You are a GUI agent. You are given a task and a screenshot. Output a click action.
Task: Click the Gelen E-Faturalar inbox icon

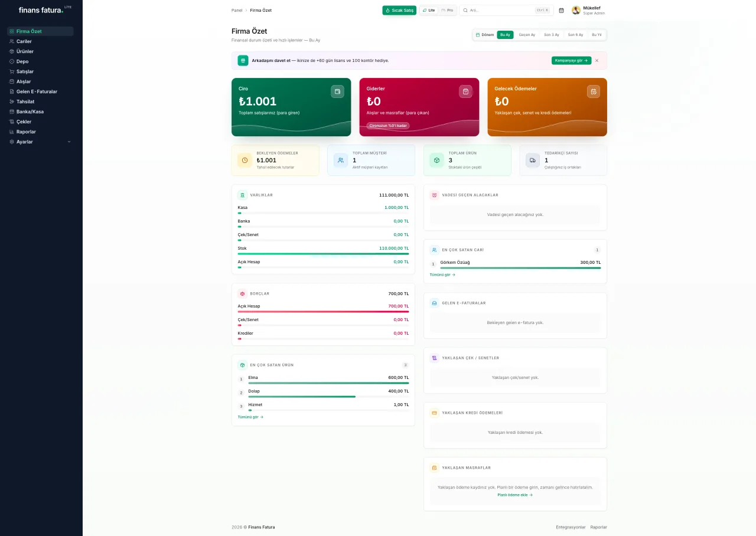435,303
